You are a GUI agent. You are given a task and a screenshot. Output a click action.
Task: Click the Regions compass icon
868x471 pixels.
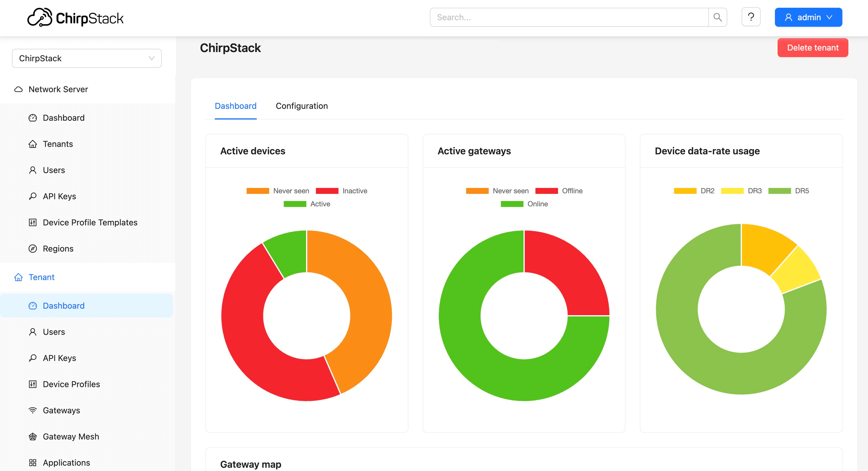point(33,249)
